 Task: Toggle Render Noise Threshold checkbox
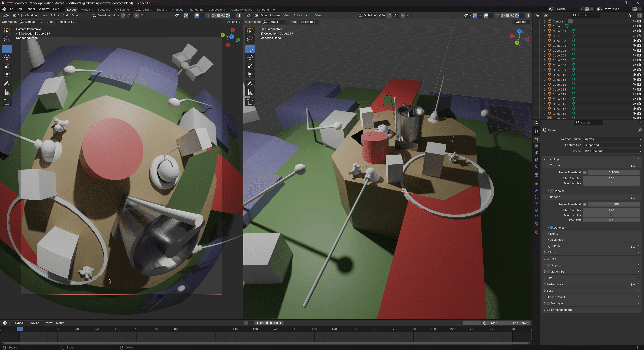coord(585,204)
